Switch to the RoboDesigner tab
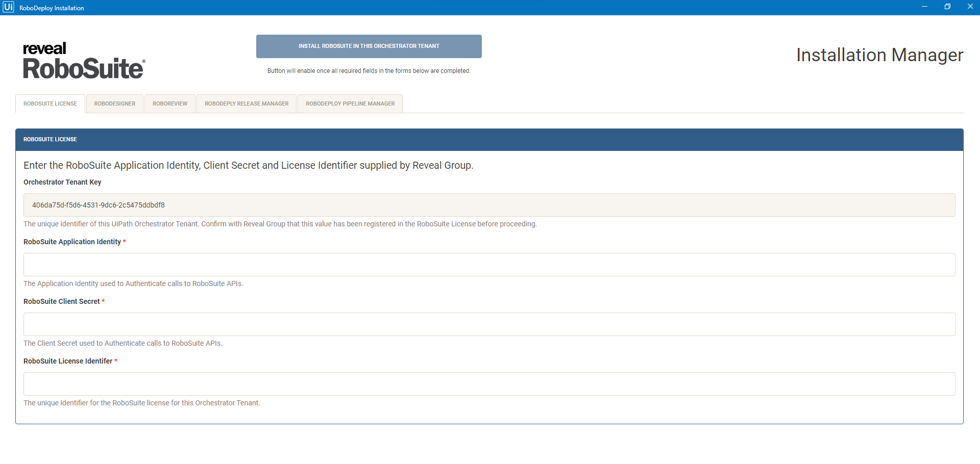980x464 pixels. 115,104
